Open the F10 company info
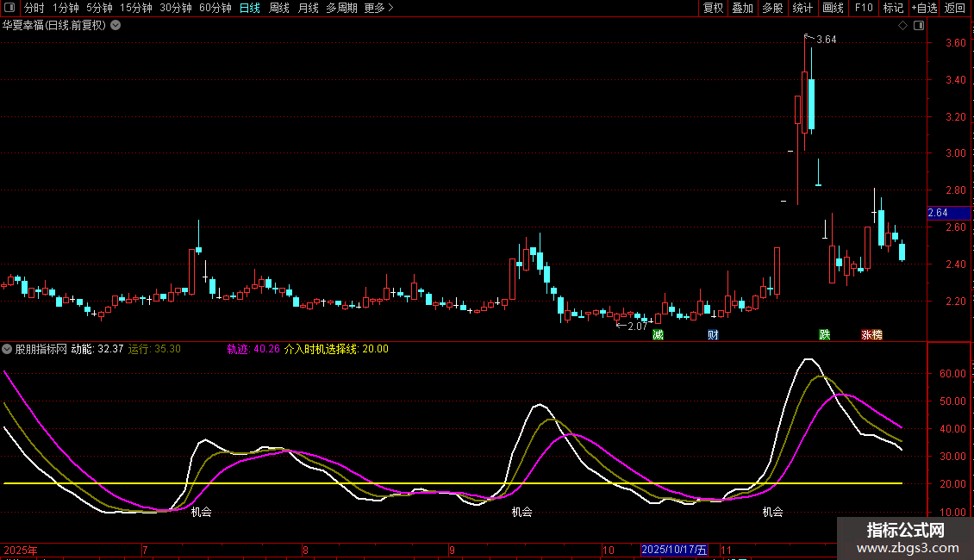Viewport: 974px width, 560px height. [863, 8]
